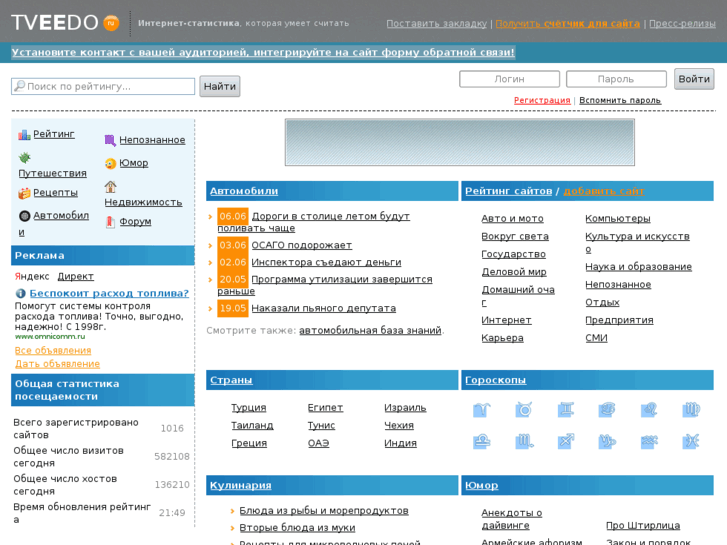The image size is (727, 545).
Task: Click the bar chart icon beside Рейтинг
Action: (24, 135)
